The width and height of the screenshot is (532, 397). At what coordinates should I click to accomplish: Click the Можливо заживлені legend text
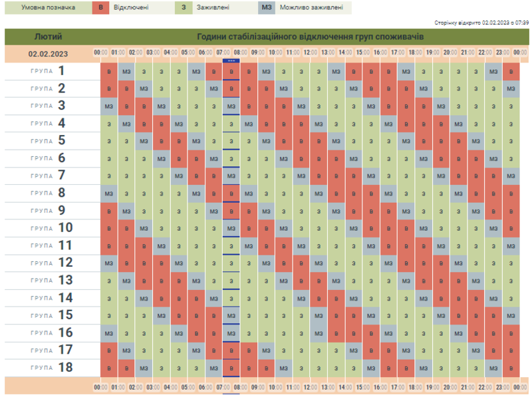311,7
